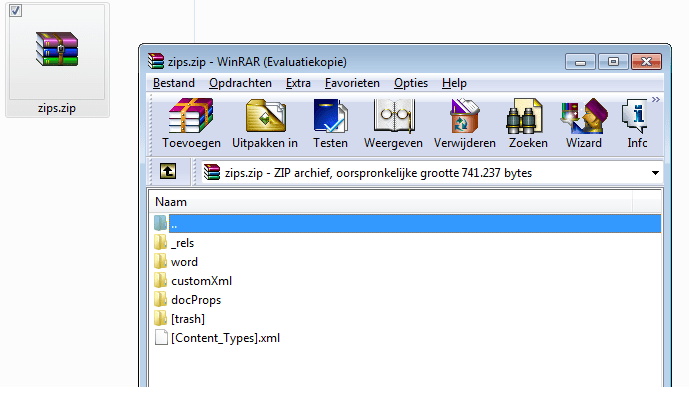Show hidden toolbar buttons via chevron
The width and height of the screenshot is (693, 417).
655,100
